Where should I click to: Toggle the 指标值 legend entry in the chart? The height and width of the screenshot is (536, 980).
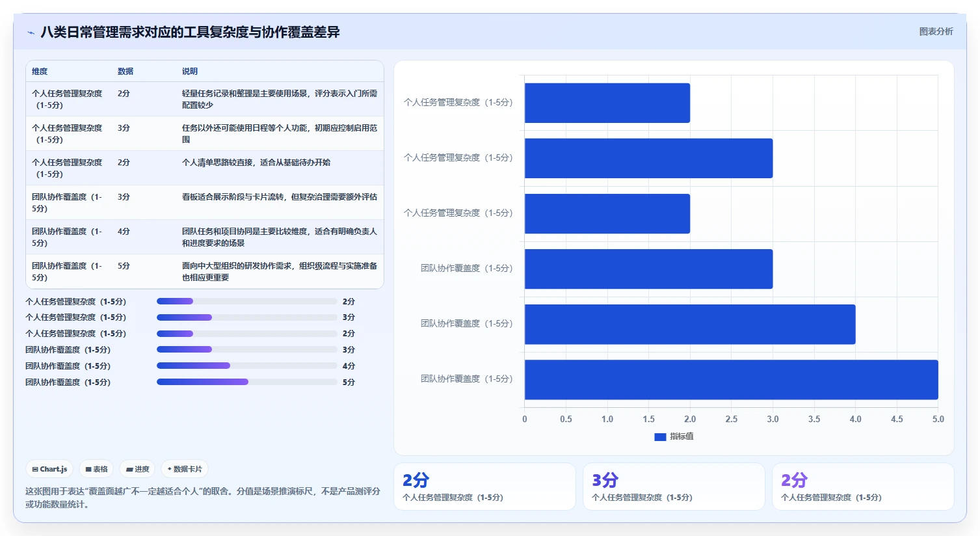(674, 436)
